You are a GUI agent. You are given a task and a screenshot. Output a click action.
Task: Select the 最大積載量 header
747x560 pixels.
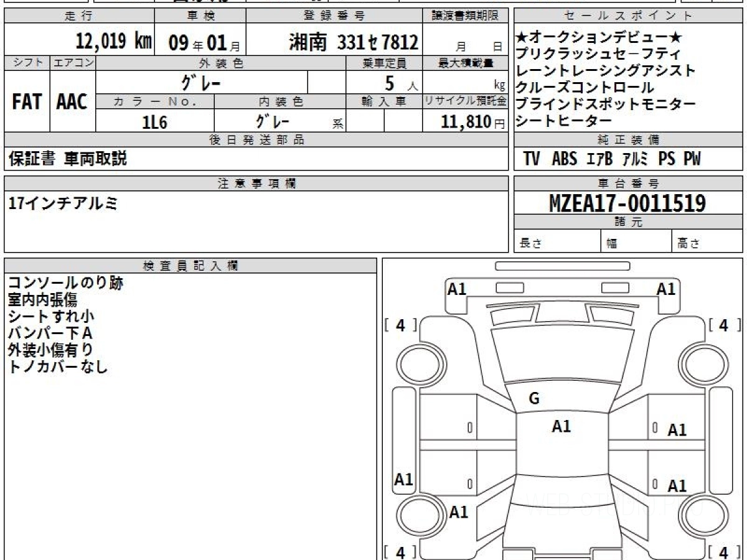tap(466, 62)
